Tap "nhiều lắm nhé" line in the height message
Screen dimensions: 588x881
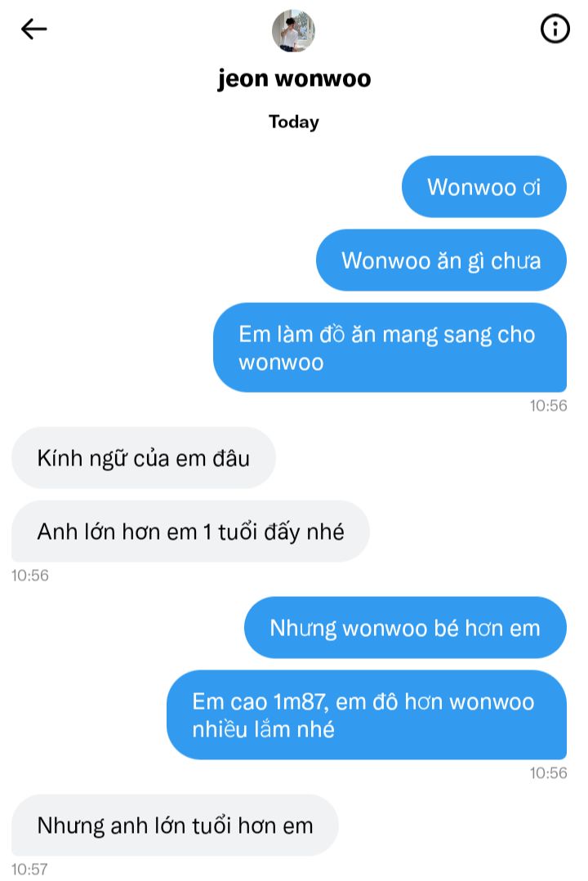click(x=263, y=730)
